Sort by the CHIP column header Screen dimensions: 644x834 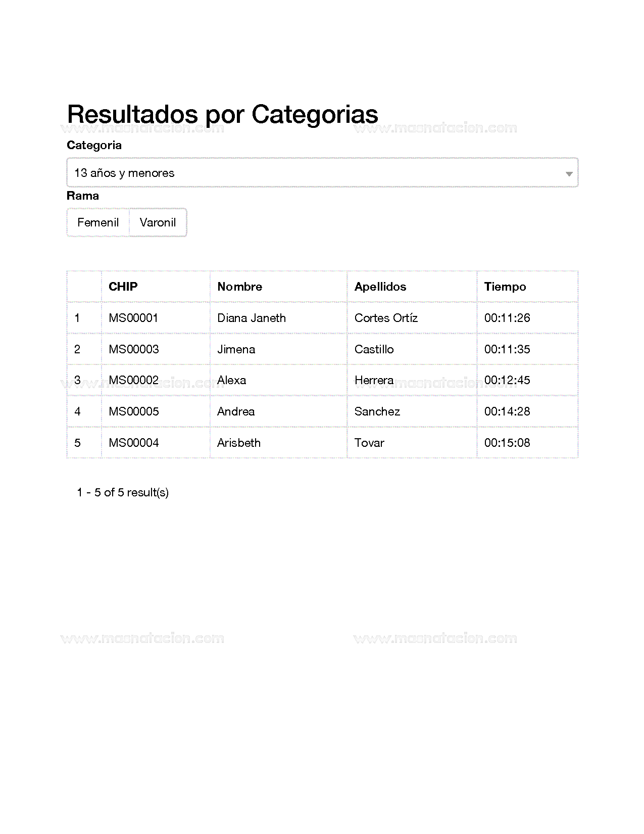(123, 287)
